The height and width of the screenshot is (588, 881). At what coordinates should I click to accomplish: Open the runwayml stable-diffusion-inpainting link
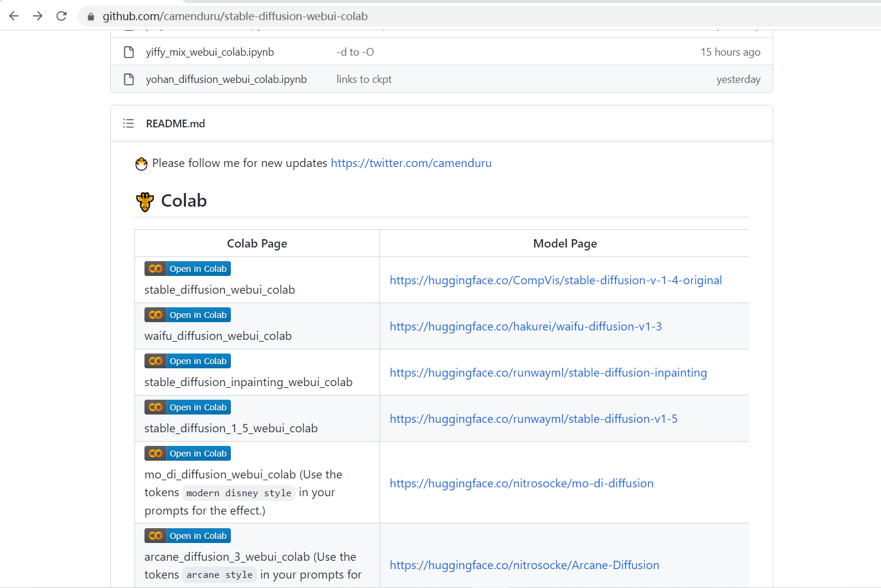[x=548, y=372]
